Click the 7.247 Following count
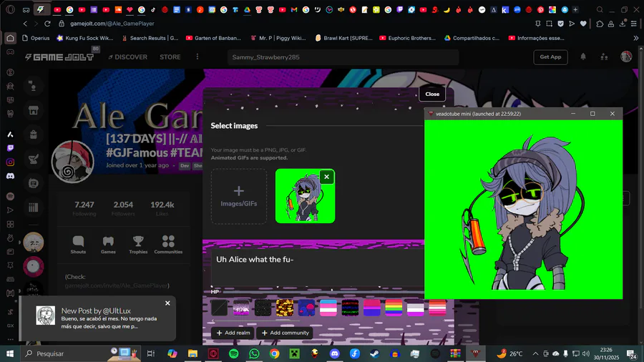 (84, 207)
